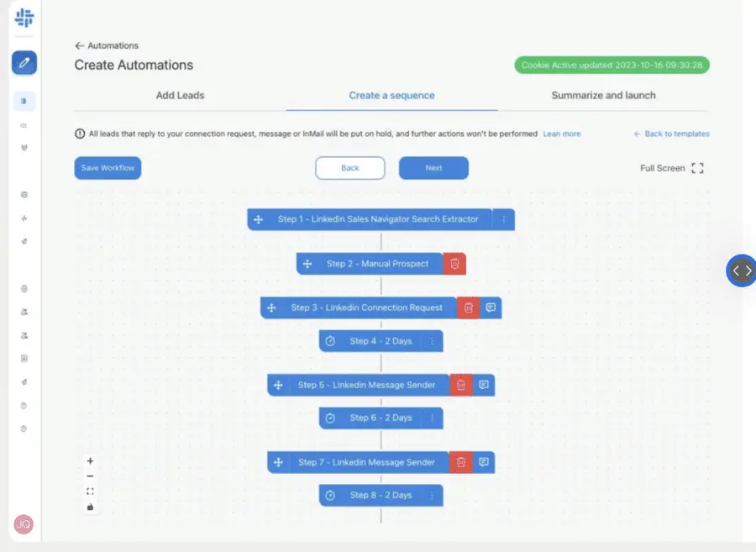756x552 pixels.
Task: Lock the canvas with the lock icon
Action: click(x=90, y=507)
